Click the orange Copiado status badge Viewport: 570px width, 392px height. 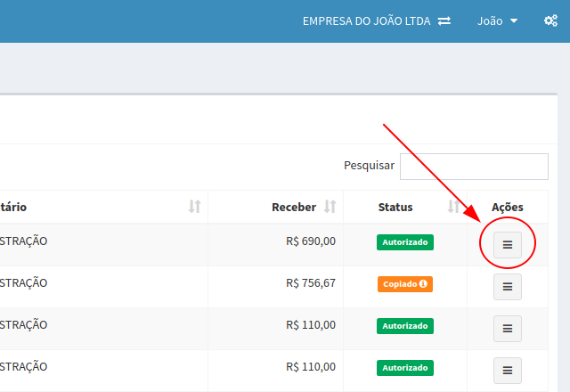point(399,284)
